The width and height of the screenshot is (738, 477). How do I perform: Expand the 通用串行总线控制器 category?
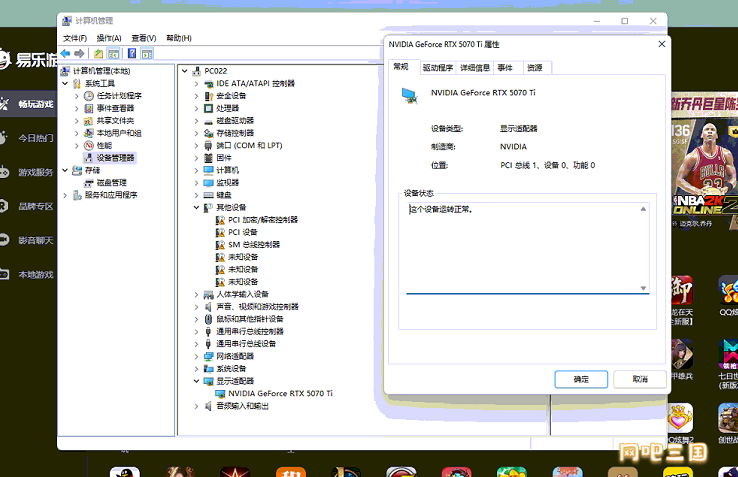[197, 331]
